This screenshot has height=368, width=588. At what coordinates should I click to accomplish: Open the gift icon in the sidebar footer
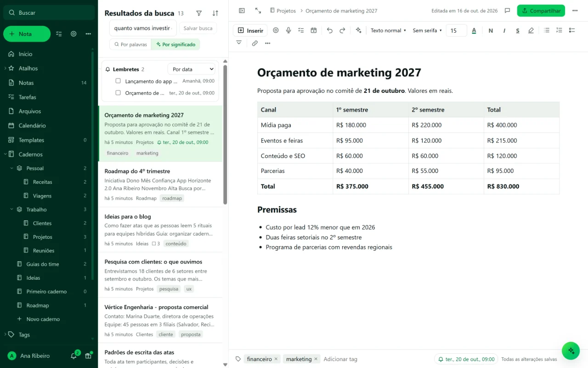88,356
